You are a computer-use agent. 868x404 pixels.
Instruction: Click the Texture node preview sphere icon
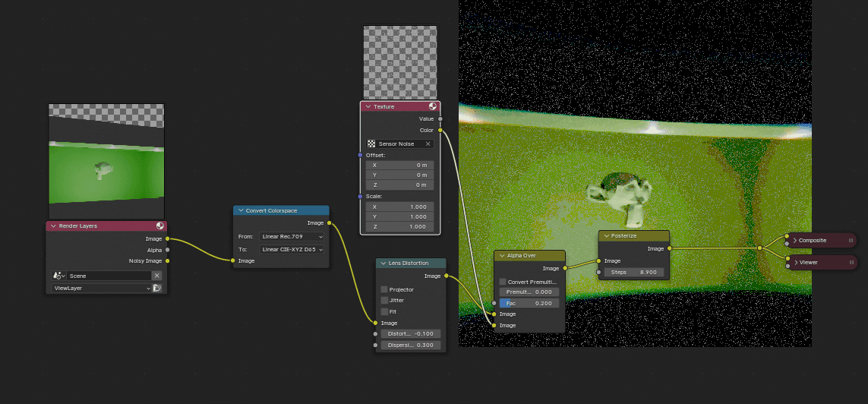point(433,107)
